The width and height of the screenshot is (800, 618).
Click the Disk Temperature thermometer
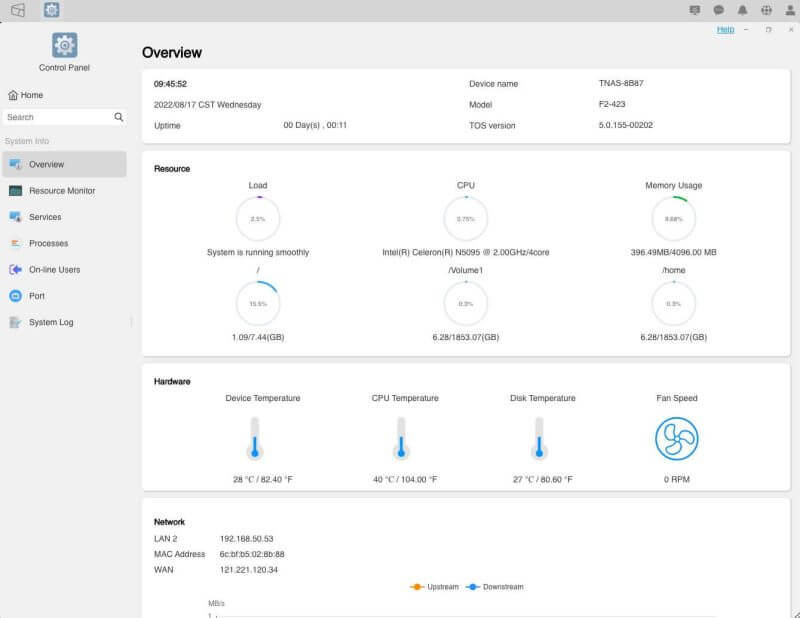[x=539, y=438]
